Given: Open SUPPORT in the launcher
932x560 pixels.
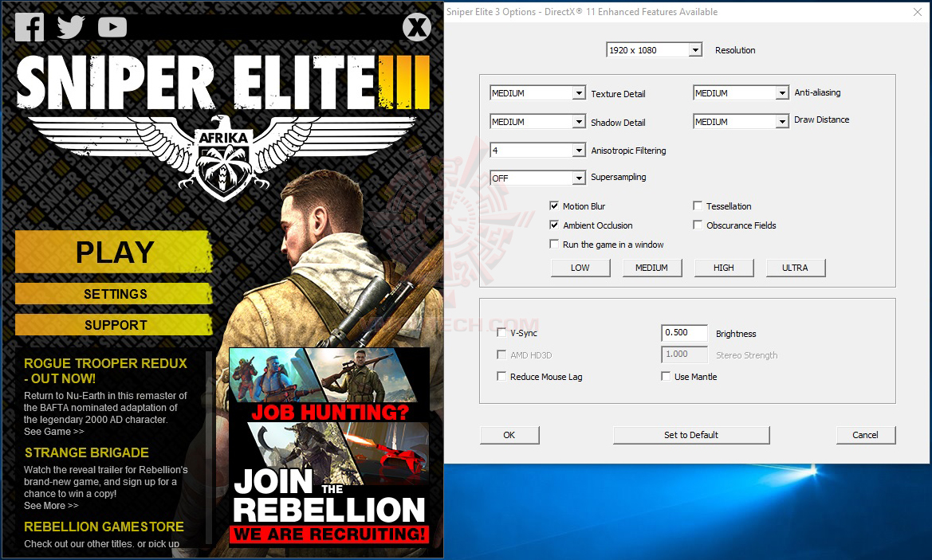Looking at the screenshot, I should tap(114, 325).
